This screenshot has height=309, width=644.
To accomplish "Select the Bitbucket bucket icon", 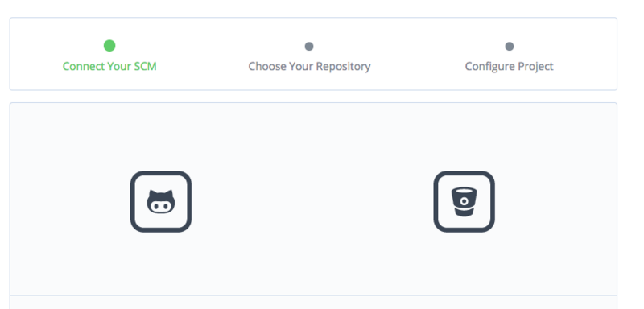I will tap(464, 201).
